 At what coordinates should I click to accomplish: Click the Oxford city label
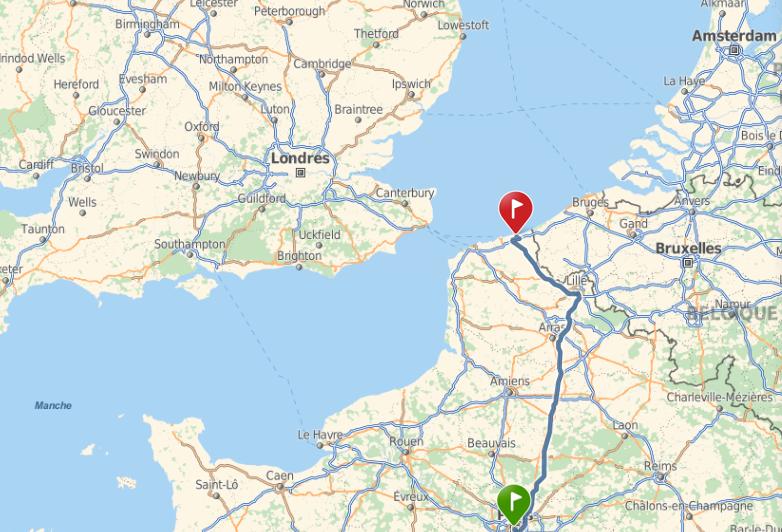(x=201, y=127)
